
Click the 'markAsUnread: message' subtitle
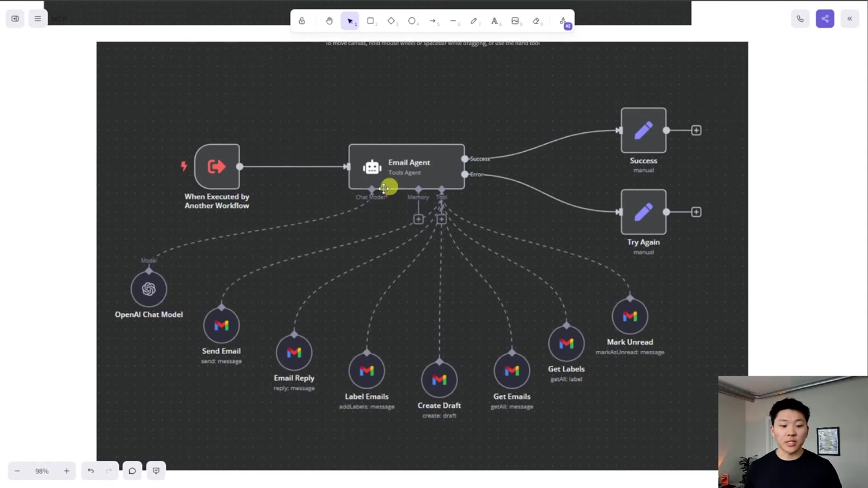630,352
